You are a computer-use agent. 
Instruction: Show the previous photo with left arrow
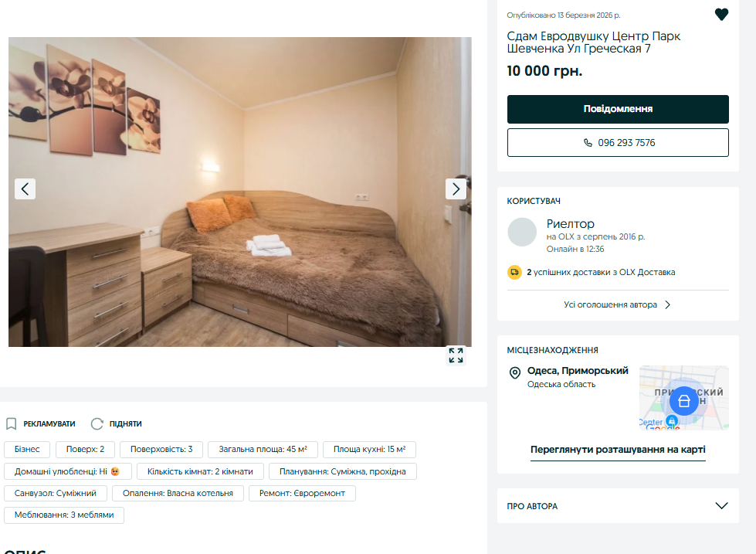[x=25, y=189]
